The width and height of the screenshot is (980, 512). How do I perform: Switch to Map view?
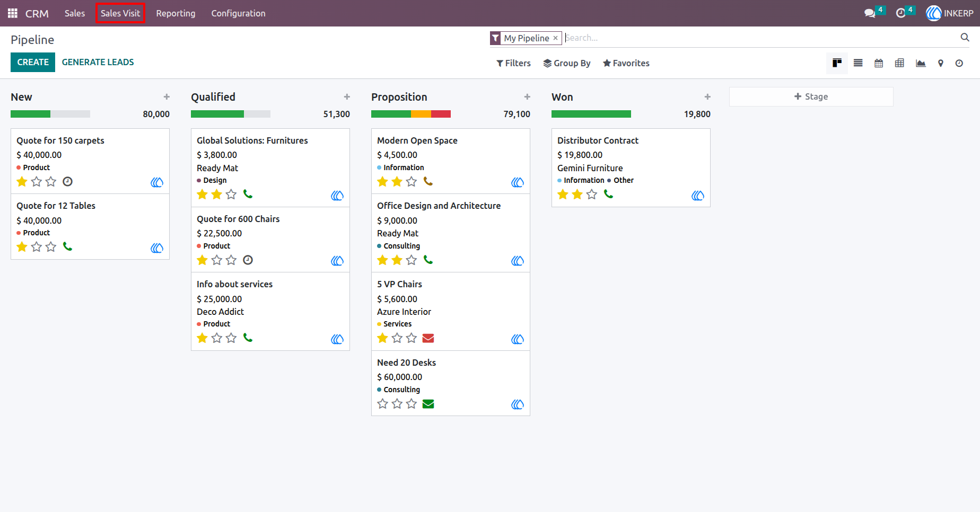coord(941,63)
